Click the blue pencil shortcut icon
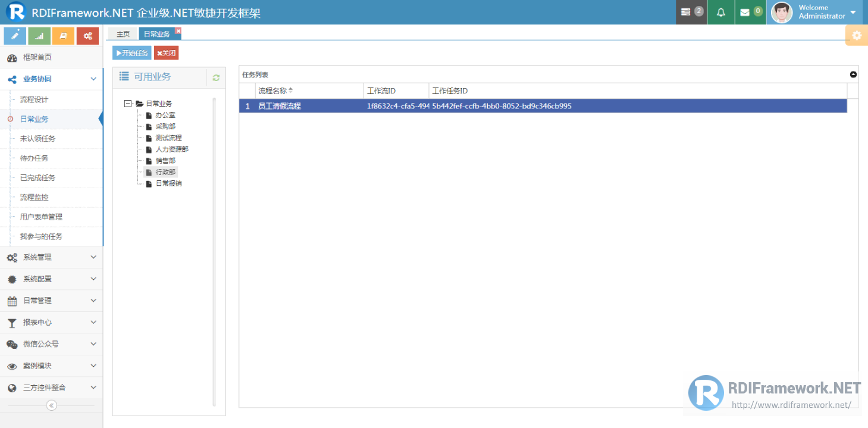The width and height of the screenshot is (868, 428). pos(15,36)
